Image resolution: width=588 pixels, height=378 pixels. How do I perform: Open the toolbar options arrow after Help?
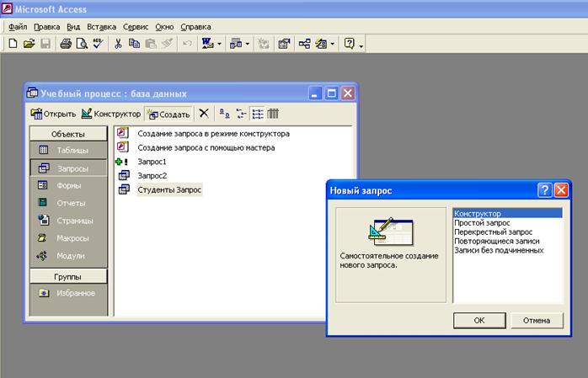361,45
